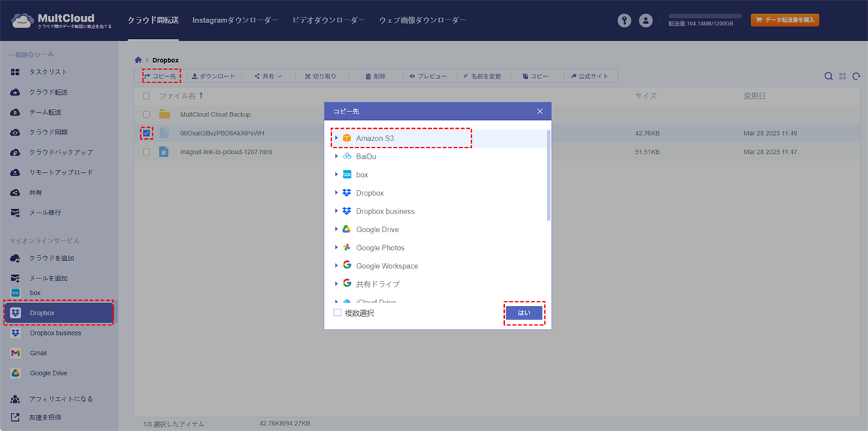Go to home breadcrumb icon

pyautogui.click(x=138, y=59)
